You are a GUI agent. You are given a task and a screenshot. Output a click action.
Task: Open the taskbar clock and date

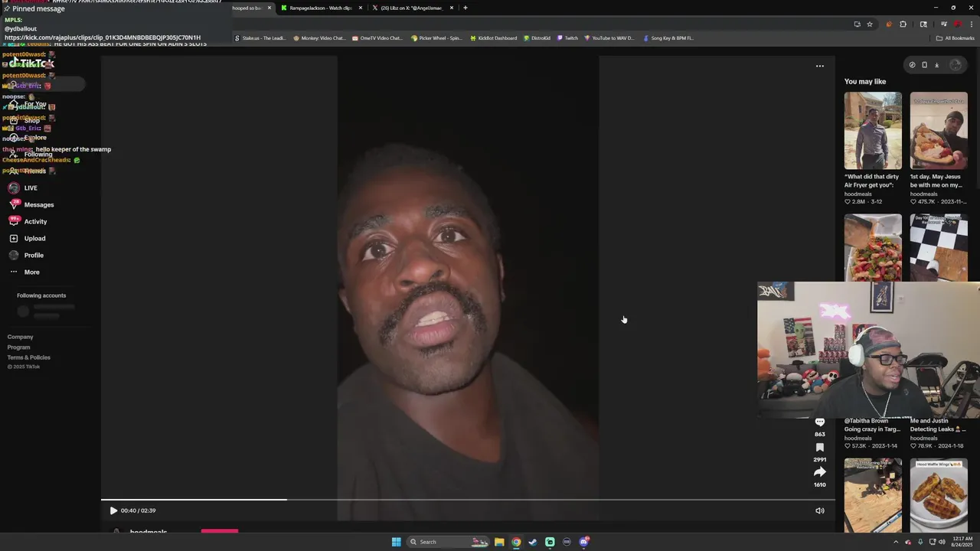(x=962, y=542)
